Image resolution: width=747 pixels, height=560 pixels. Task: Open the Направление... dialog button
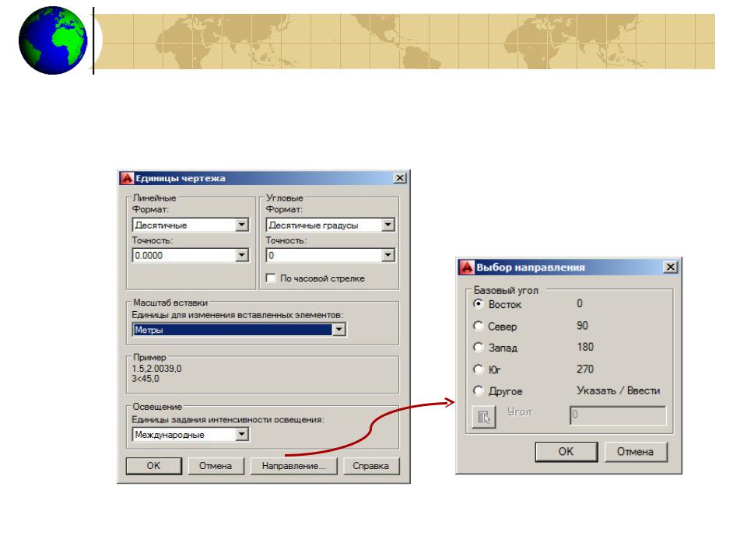click(294, 466)
